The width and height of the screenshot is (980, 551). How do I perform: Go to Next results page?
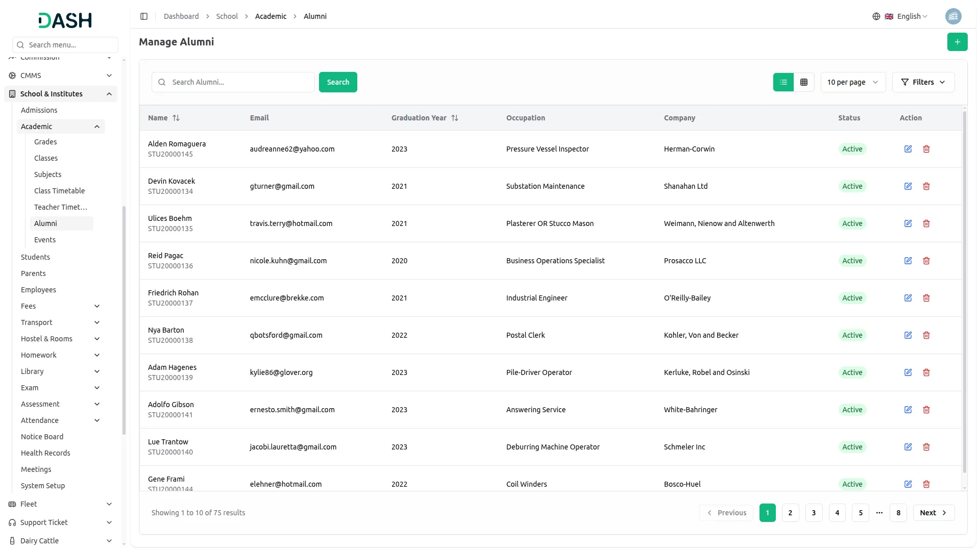(x=933, y=513)
